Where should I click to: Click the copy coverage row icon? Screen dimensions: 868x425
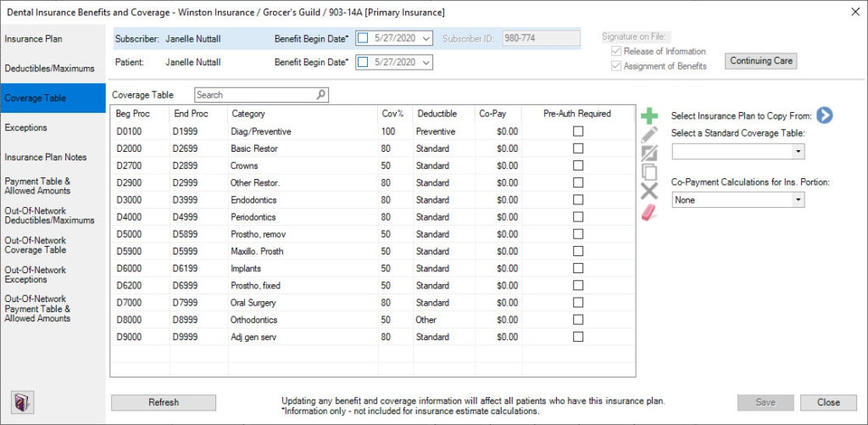coord(649,172)
